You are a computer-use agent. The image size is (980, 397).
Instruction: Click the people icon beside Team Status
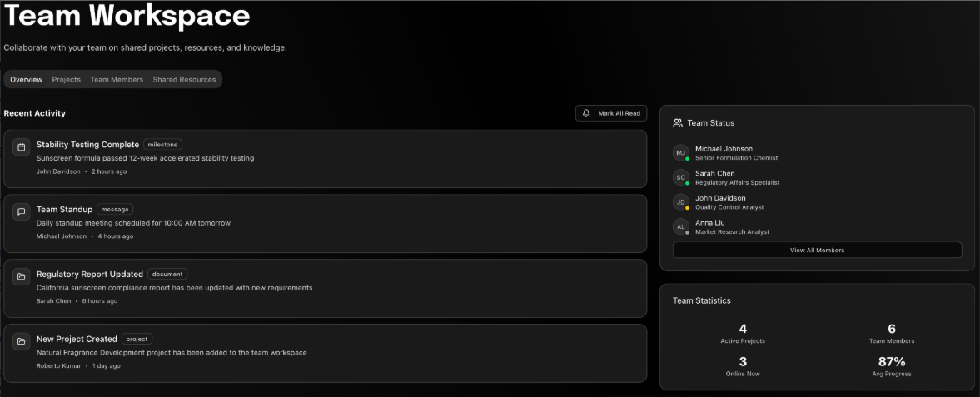pyautogui.click(x=678, y=123)
